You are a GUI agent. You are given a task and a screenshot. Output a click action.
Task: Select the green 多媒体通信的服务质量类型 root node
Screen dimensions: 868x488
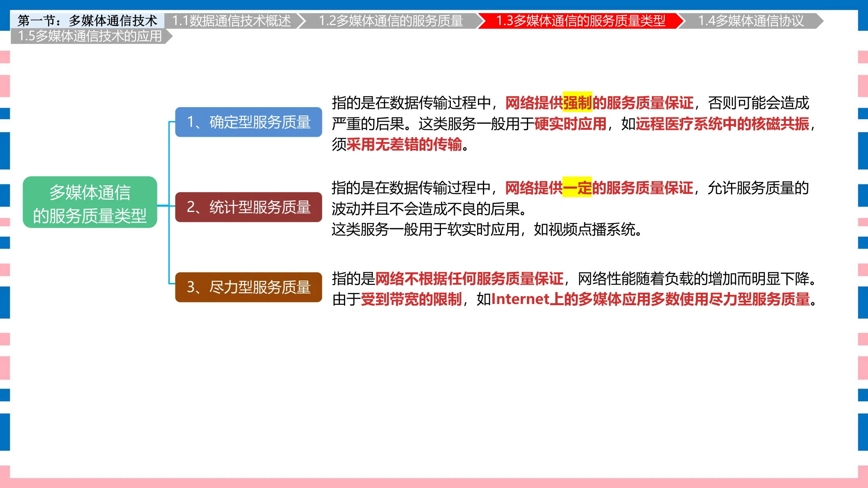[90, 203]
